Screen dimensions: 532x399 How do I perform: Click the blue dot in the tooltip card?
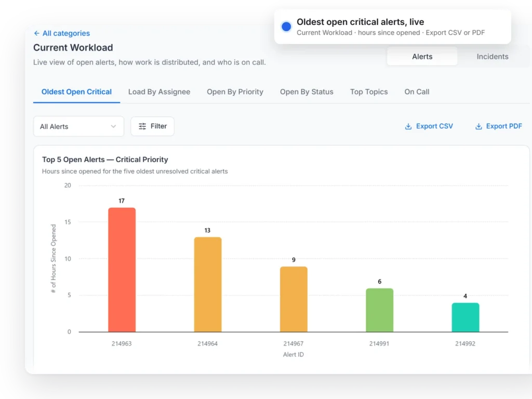click(x=286, y=26)
